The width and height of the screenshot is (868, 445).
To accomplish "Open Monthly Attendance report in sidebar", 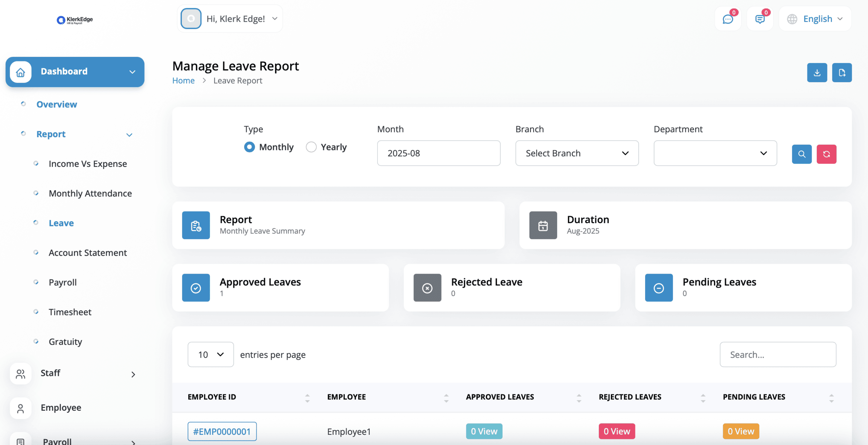I will [x=90, y=193].
